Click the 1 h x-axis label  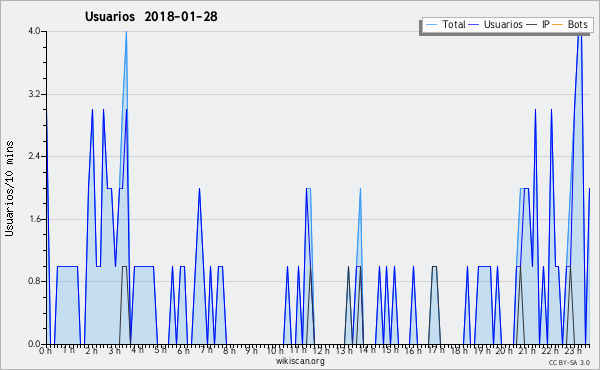coord(69,350)
